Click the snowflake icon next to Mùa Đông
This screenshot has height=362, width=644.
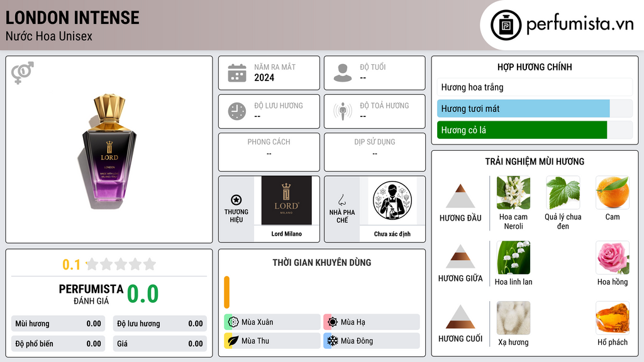333,341
